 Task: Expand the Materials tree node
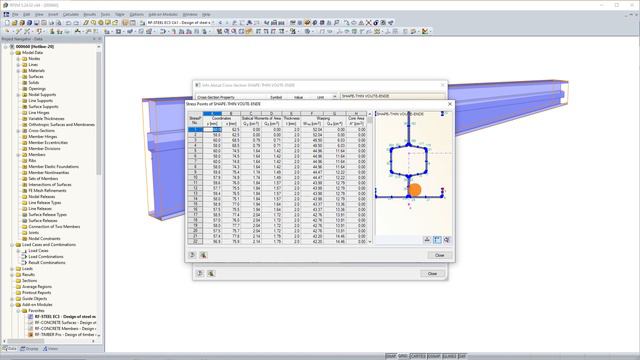pyautogui.click(x=18, y=71)
